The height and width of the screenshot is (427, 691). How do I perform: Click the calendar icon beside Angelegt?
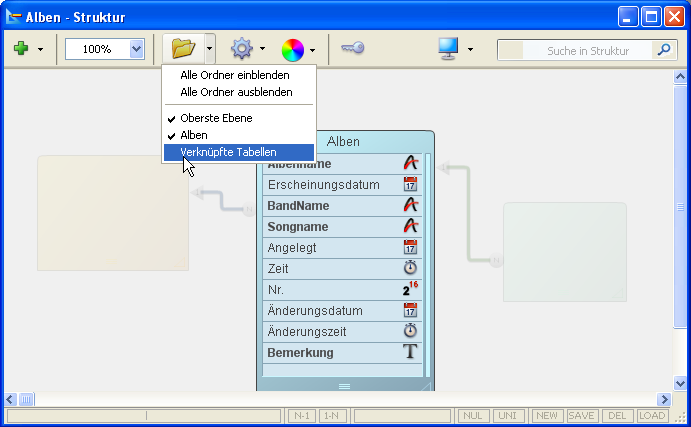[410, 247]
